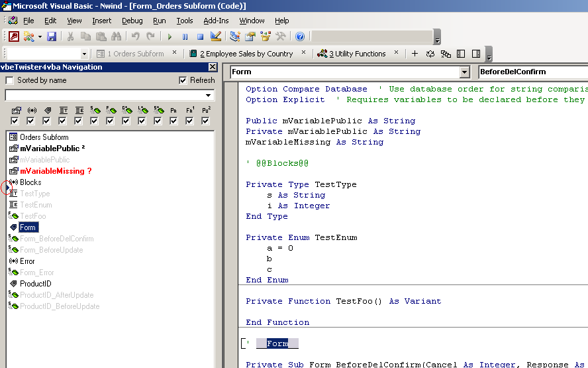Open the standard toolbar options arrow

click(x=437, y=37)
